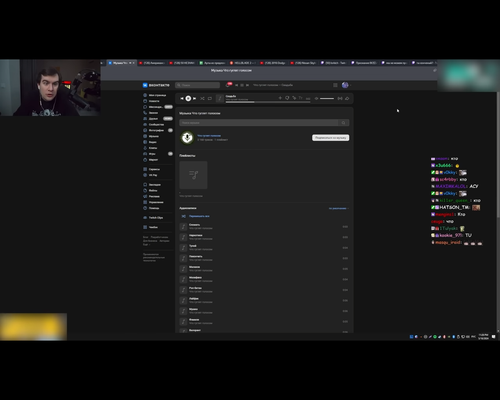Mute audio using the speaker icon
This screenshot has height=400, width=500.
316,98
